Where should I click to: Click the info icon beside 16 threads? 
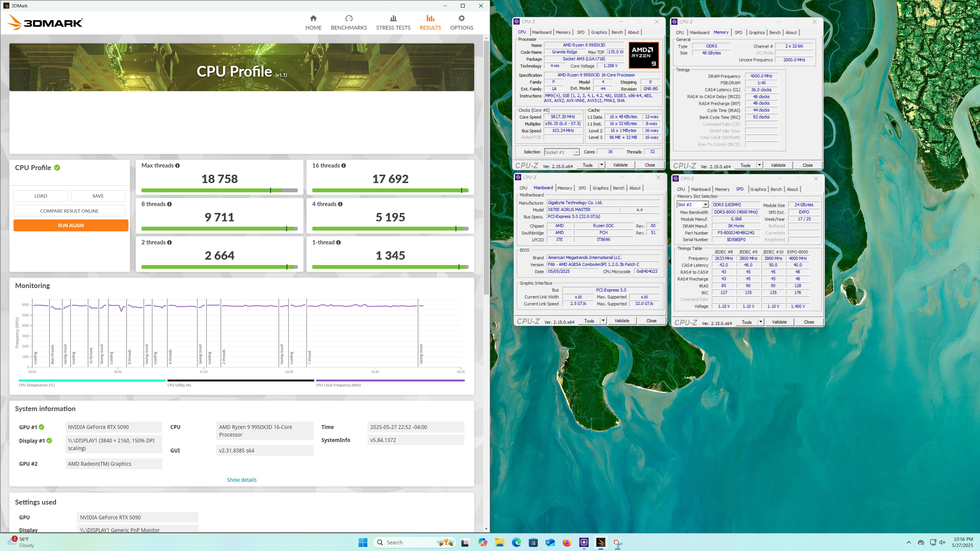[344, 165]
